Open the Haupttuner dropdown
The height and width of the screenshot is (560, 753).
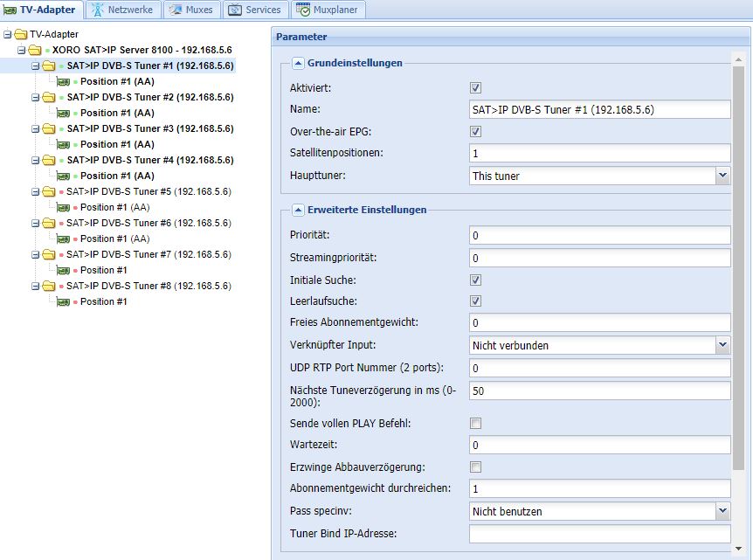pyautogui.click(x=722, y=176)
